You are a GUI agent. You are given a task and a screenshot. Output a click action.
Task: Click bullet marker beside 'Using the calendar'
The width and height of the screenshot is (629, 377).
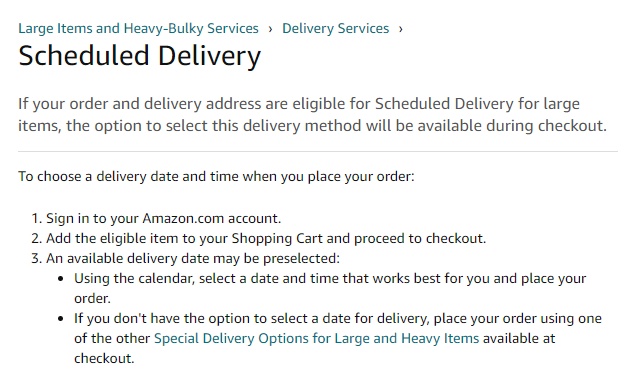tap(61, 279)
